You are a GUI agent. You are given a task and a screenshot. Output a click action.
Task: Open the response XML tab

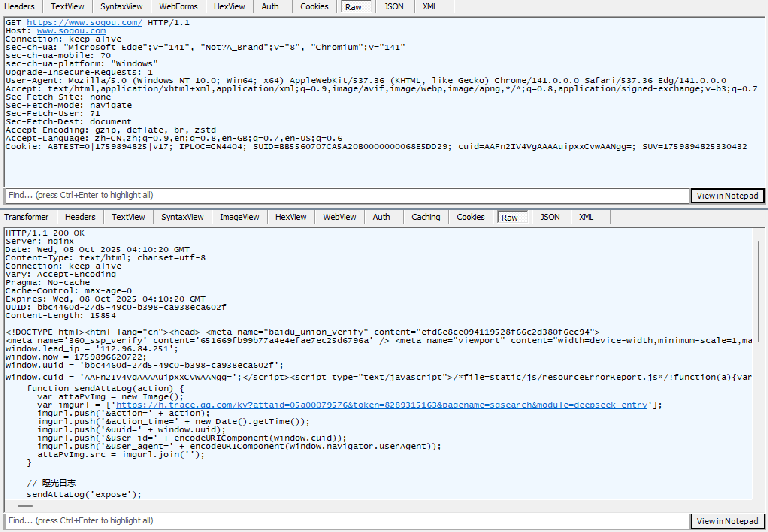tap(586, 217)
